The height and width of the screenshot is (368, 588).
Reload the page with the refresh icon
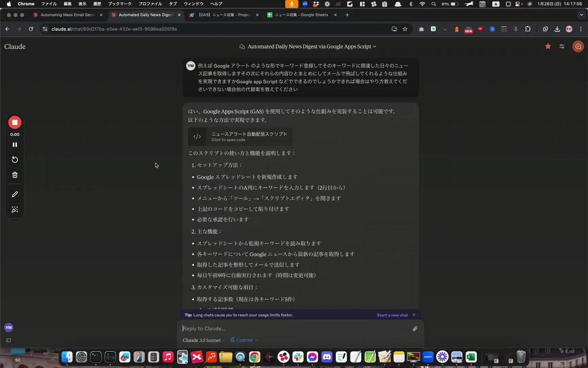31,29
